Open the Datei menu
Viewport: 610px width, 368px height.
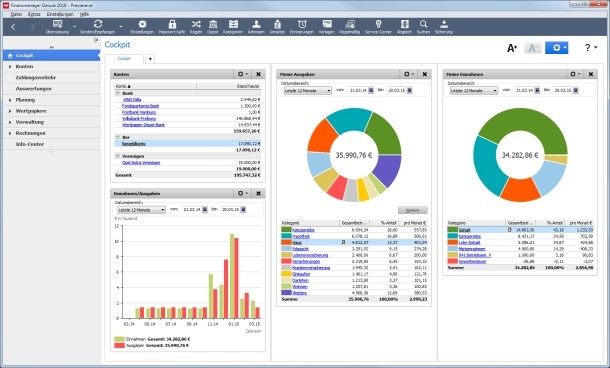(x=16, y=14)
